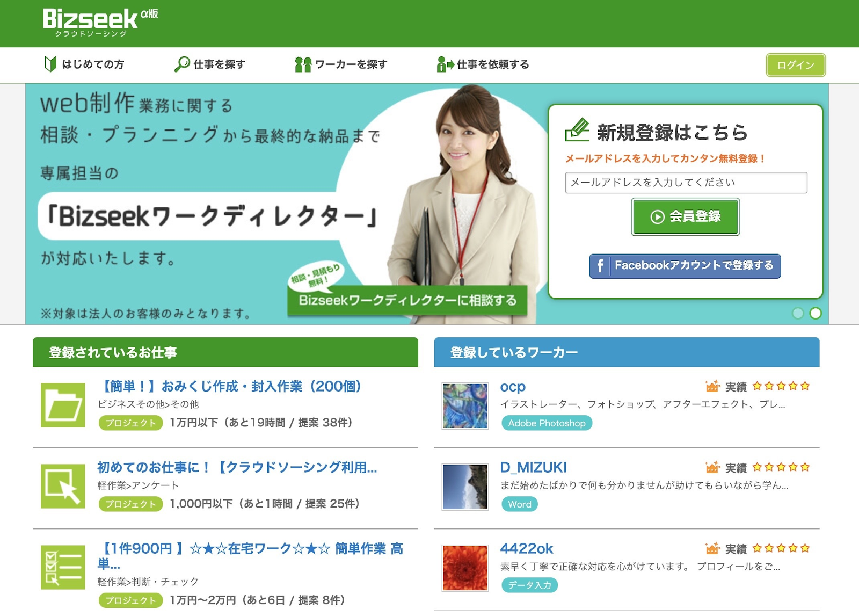Click the Word skill tag
The width and height of the screenshot is (859, 616).
pos(519,504)
